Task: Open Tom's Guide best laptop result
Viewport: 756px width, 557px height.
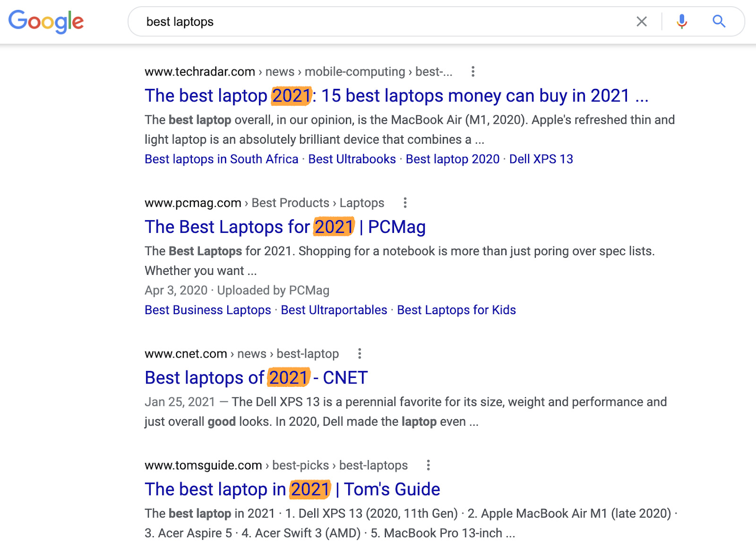Action: pyautogui.click(x=292, y=489)
